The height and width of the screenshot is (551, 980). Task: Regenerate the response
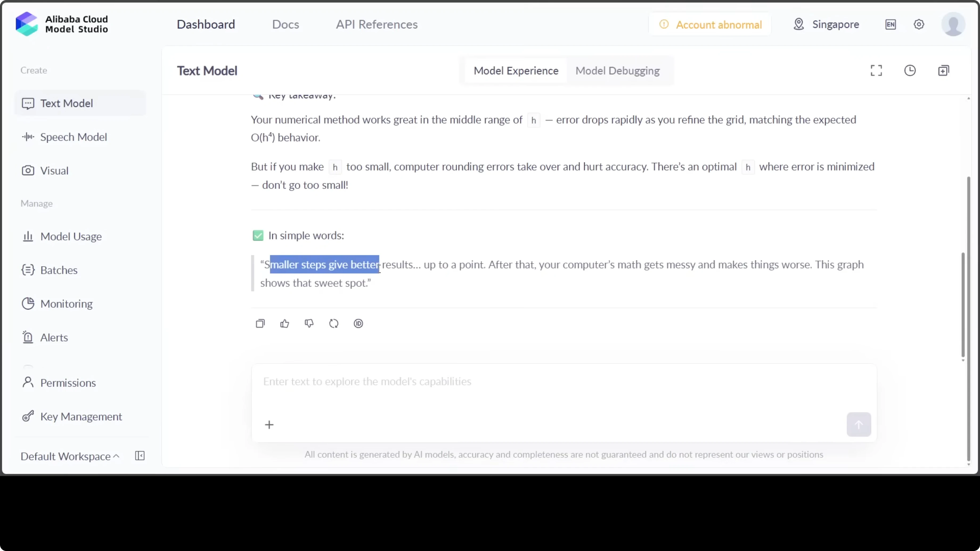tap(334, 324)
